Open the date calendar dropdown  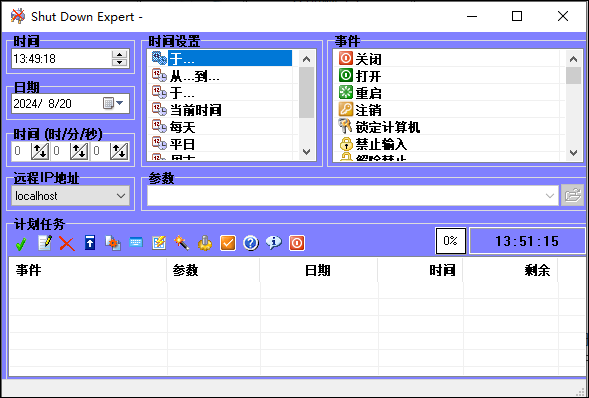click(x=113, y=103)
